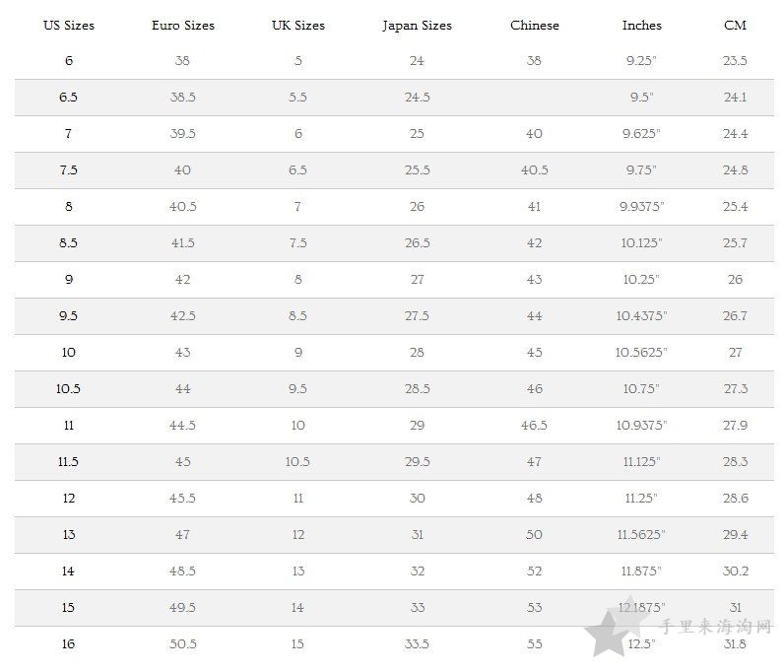Click the Euro size 39.5 cell

point(182,134)
